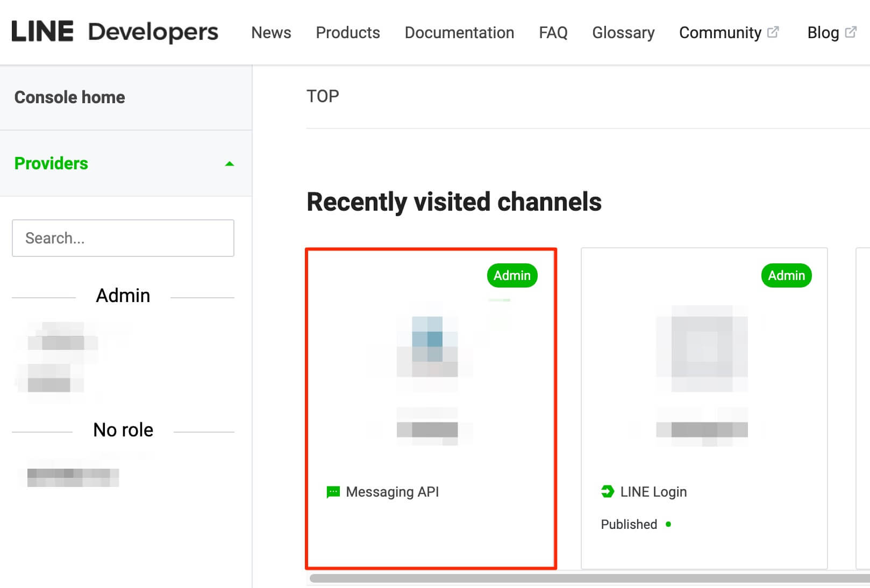Click the Published status text
Image resolution: width=870 pixels, height=588 pixels.
(629, 524)
